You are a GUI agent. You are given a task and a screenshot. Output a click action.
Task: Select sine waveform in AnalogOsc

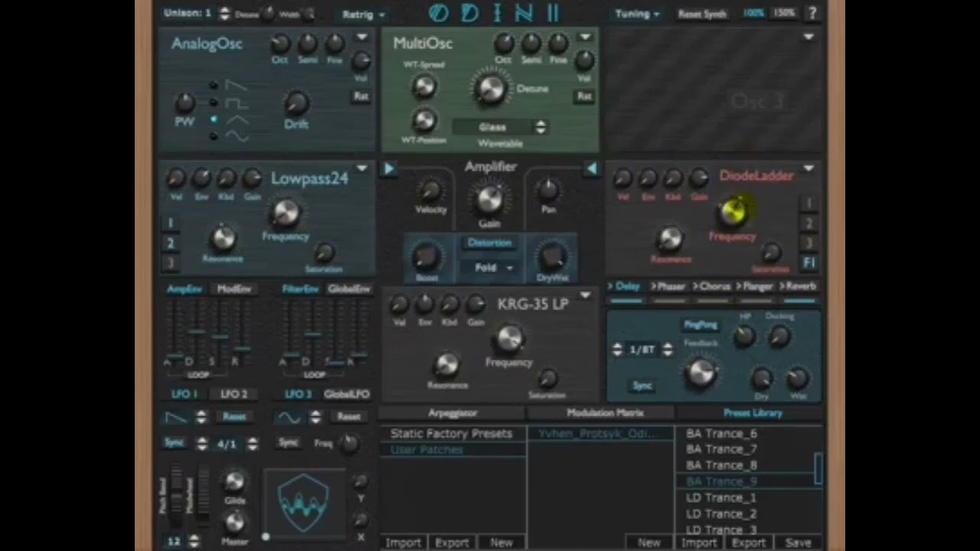click(236, 137)
